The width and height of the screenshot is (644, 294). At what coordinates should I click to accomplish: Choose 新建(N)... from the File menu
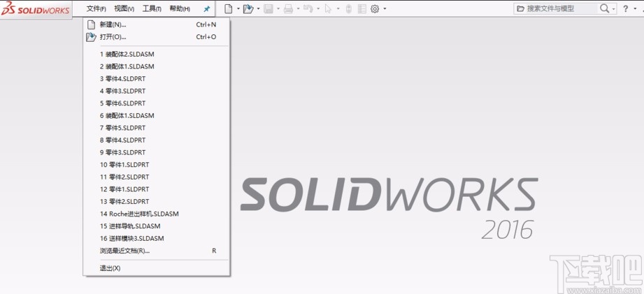pyautogui.click(x=157, y=24)
